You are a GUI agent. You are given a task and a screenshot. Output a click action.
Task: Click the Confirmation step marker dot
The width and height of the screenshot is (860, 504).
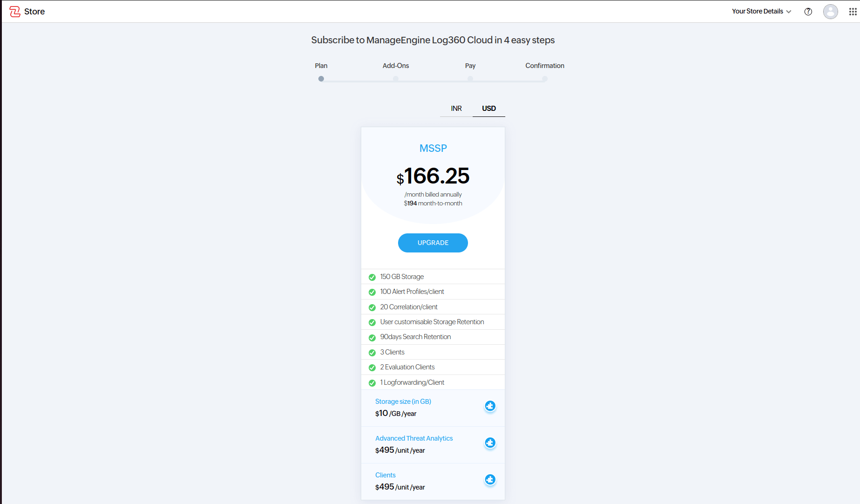coord(545,79)
